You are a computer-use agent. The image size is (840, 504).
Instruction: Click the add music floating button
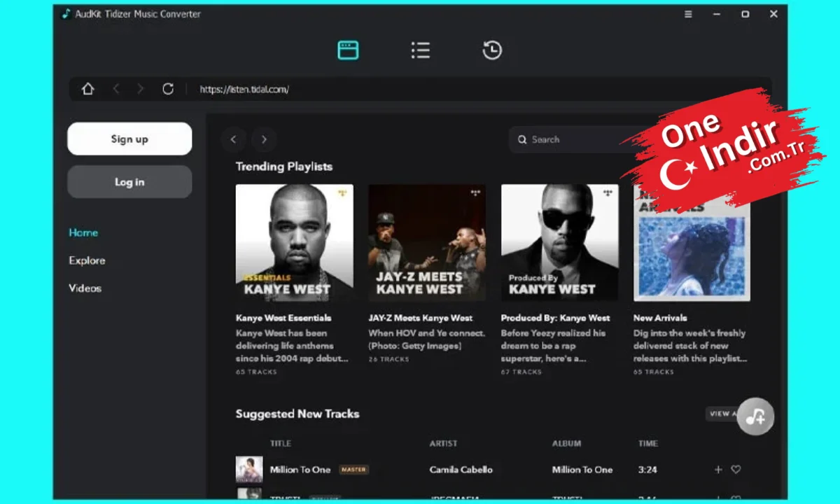tap(755, 416)
